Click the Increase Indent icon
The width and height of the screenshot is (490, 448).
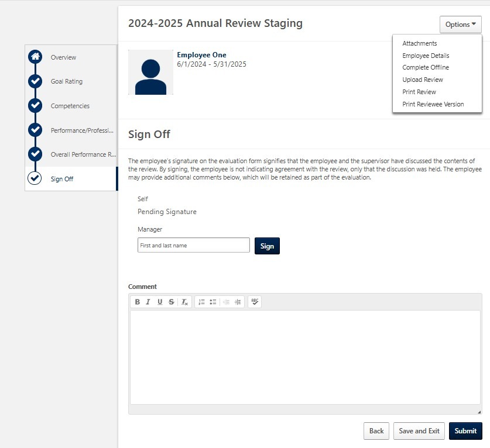pyautogui.click(x=238, y=302)
